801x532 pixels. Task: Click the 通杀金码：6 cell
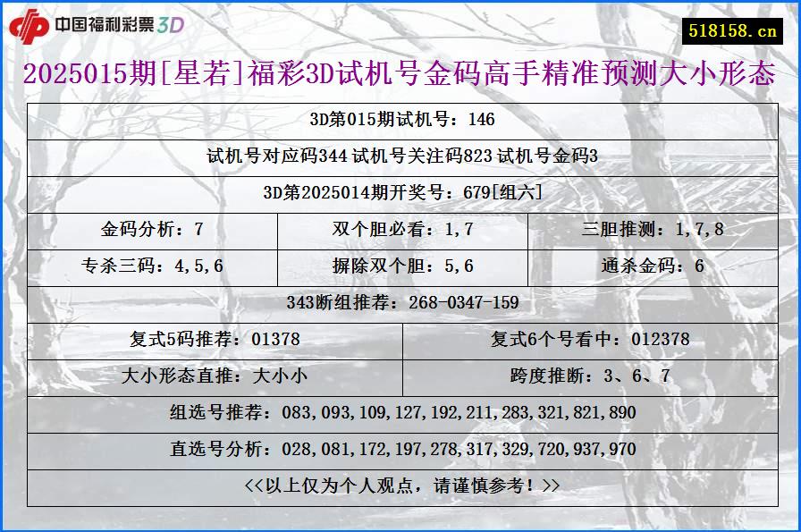(655, 263)
